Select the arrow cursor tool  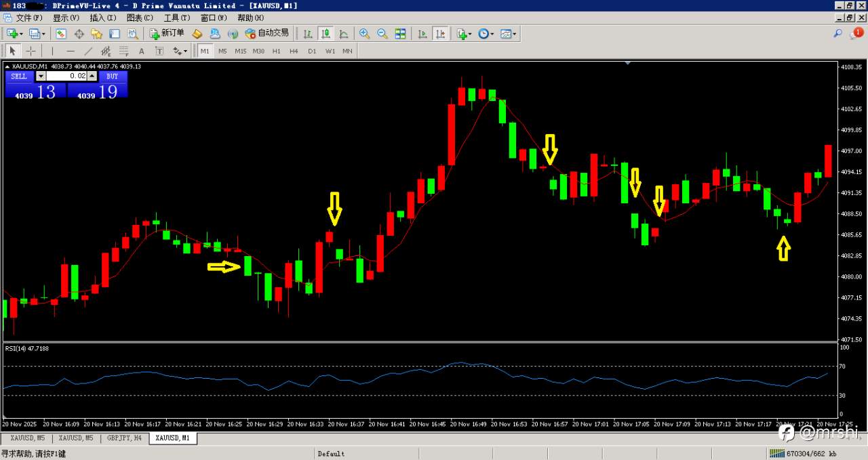[12, 51]
